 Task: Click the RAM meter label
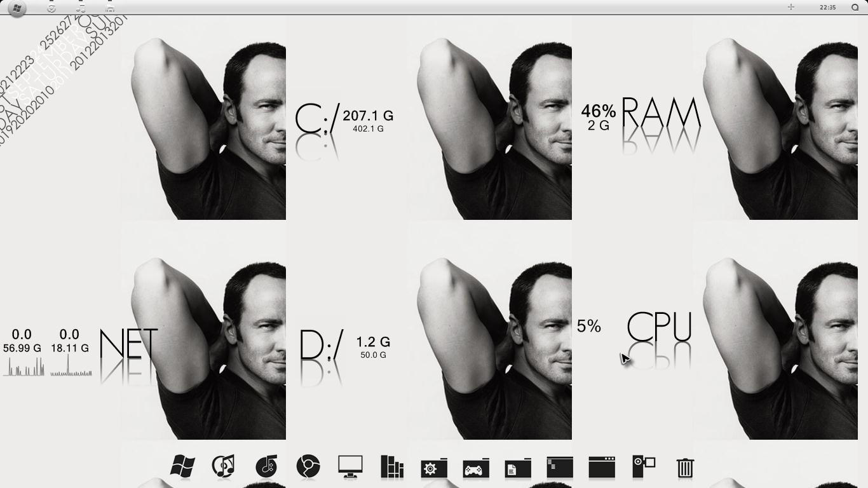pos(661,113)
